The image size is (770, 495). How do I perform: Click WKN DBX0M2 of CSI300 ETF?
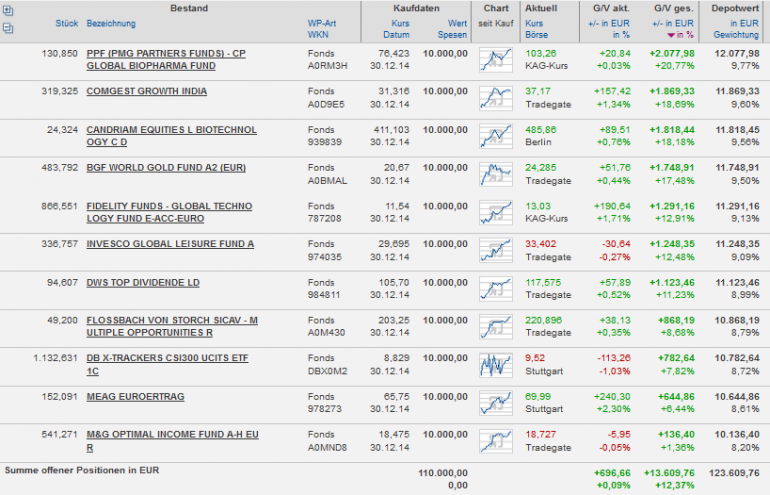pos(328,371)
